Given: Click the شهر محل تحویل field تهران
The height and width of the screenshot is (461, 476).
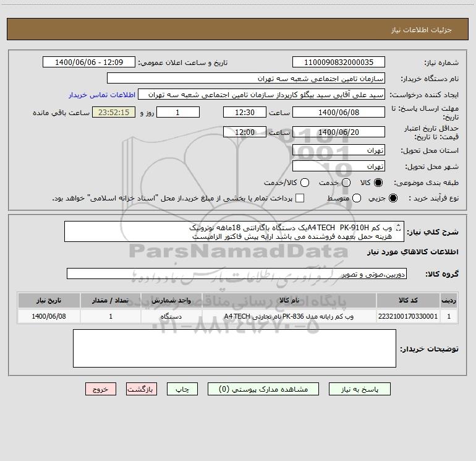Looking at the screenshot, I should (339, 166).
